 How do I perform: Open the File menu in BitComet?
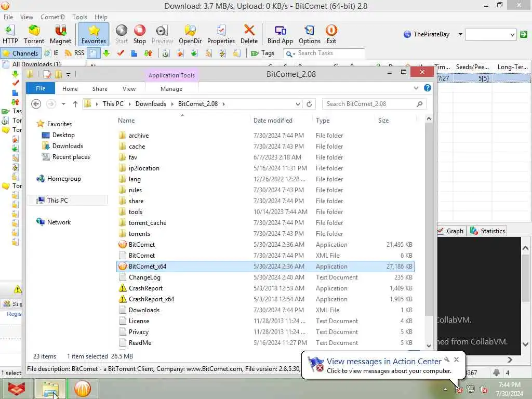8,17
